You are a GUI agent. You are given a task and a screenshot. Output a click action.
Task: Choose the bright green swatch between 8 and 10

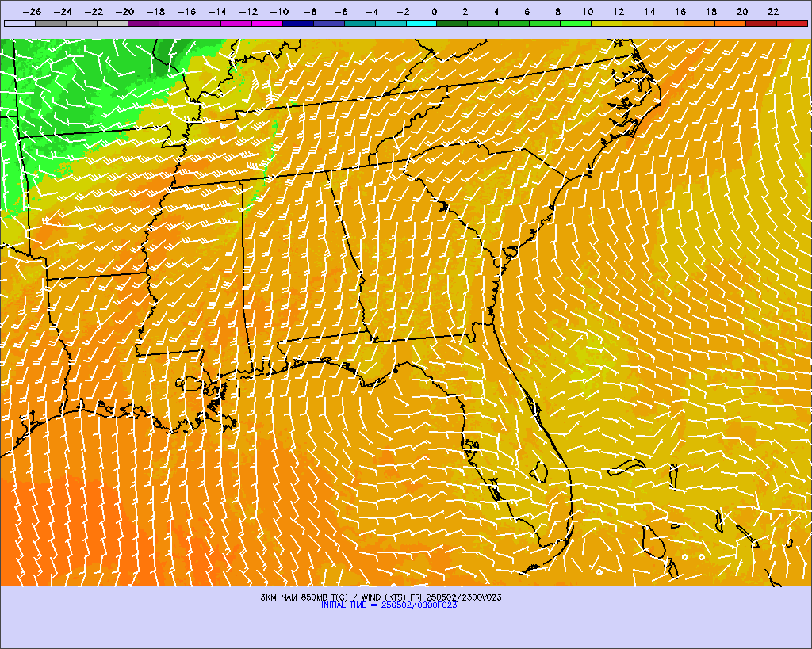pyautogui.click(x=576, y=23)
